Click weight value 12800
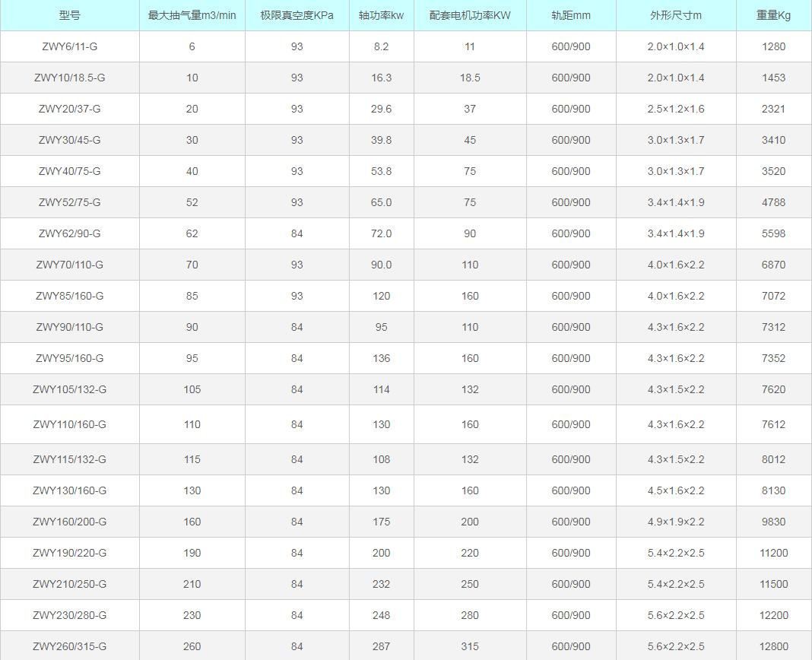Screen dimensions: 812x660 coord(773,646)
